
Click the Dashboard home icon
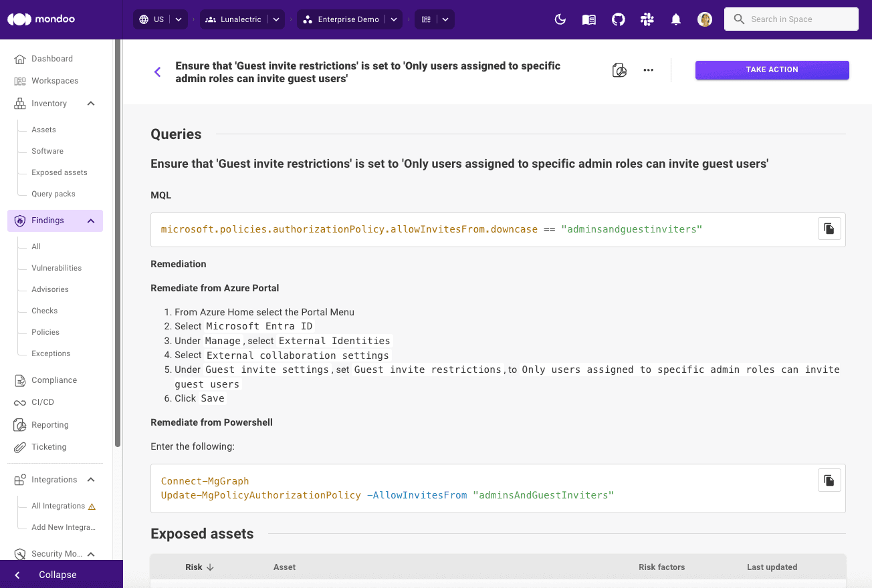tap(19, 59)
